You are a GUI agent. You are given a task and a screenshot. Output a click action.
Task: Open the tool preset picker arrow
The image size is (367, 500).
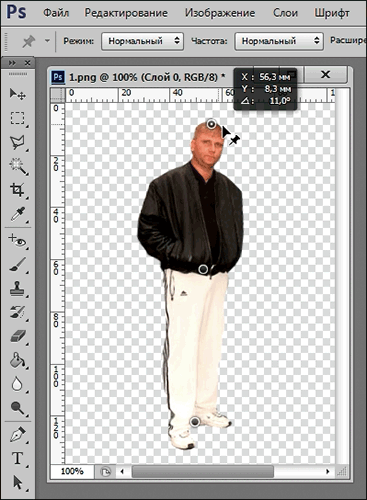47,41
